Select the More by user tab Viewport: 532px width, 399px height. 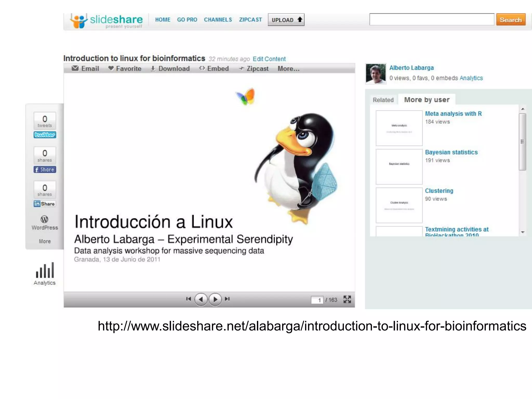(427, 100)
